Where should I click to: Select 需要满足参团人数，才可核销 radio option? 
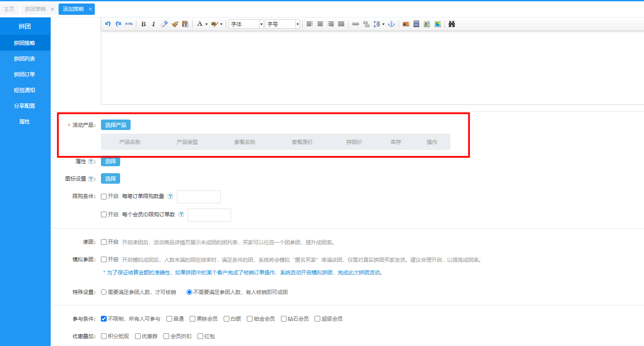point(104,292)
